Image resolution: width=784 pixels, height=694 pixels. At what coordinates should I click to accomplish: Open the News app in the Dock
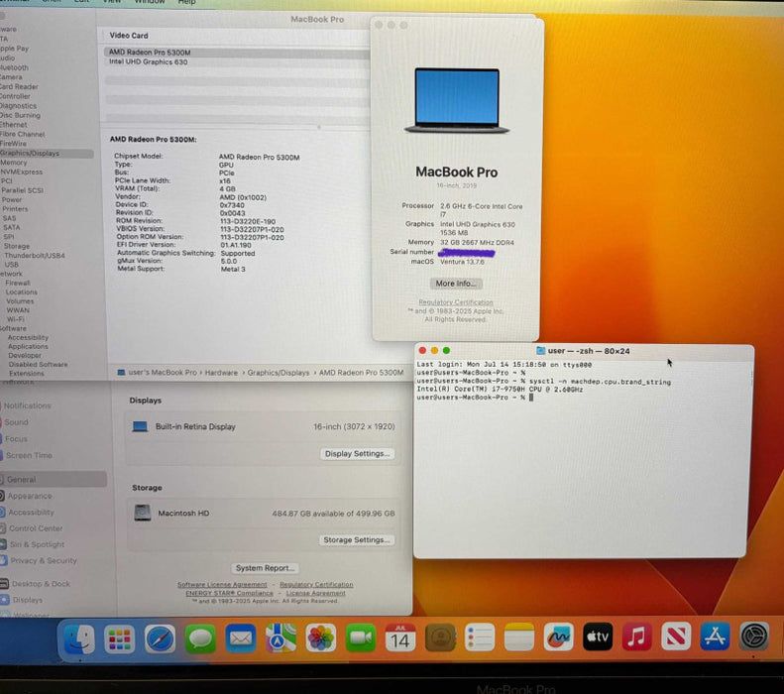(x=676, y=636)
